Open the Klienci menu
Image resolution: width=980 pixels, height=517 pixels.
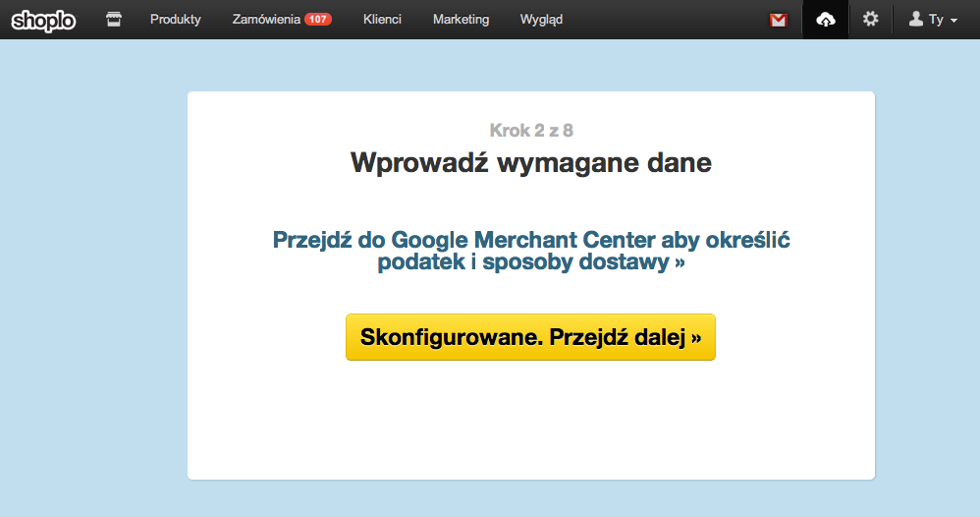382,20
